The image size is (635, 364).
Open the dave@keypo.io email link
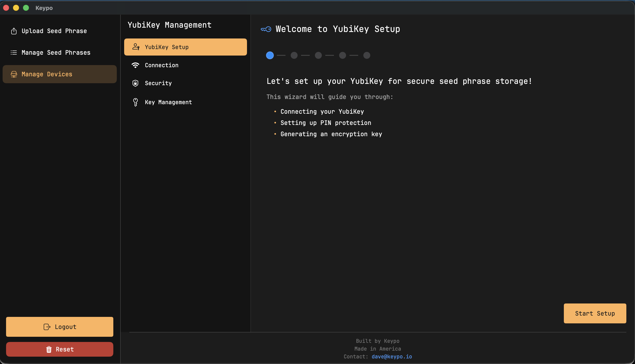click(x=391, y=356)
